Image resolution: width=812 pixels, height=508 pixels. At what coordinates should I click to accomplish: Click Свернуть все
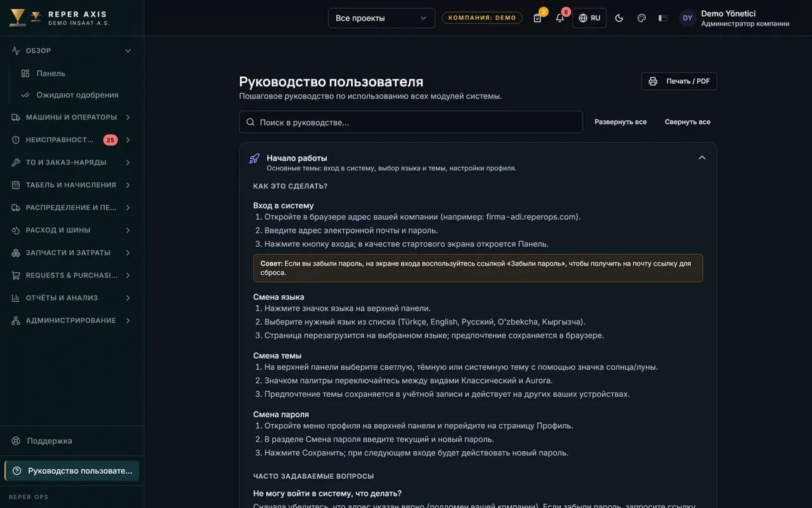[x=688, y=122]
